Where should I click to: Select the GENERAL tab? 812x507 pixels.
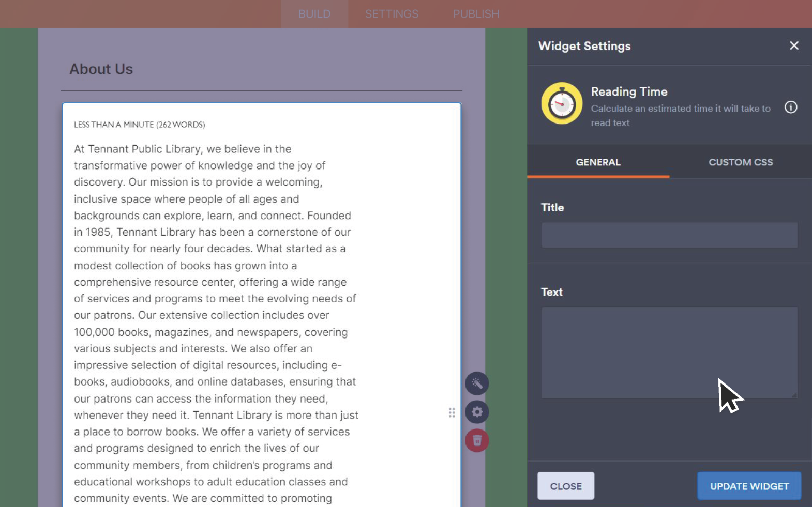coord(598,162)
